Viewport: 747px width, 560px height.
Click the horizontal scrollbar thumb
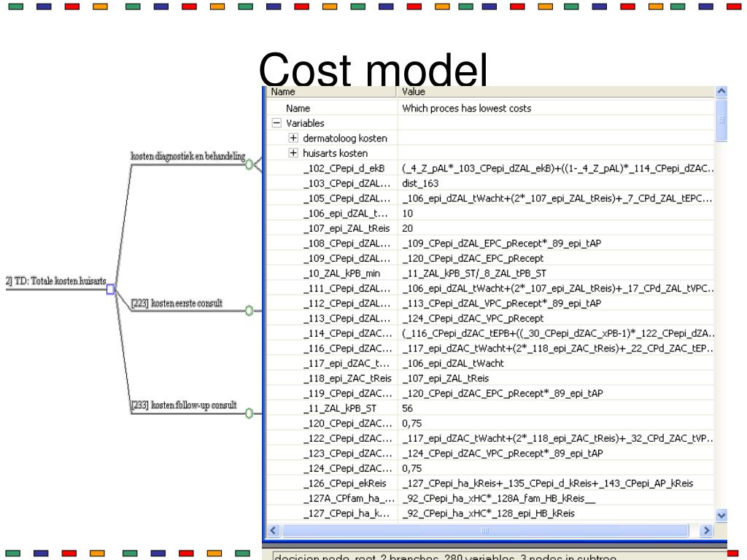click(x=484, y=531)
